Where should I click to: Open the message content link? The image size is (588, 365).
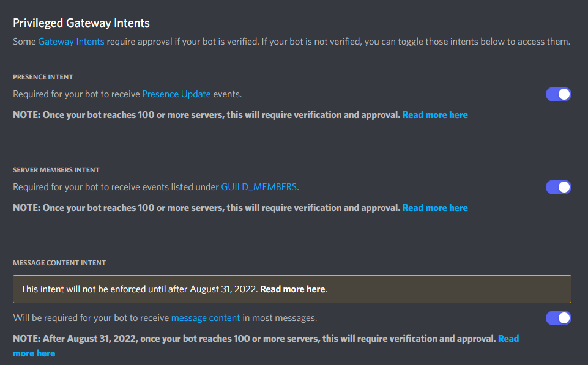[x=206, y=318]
